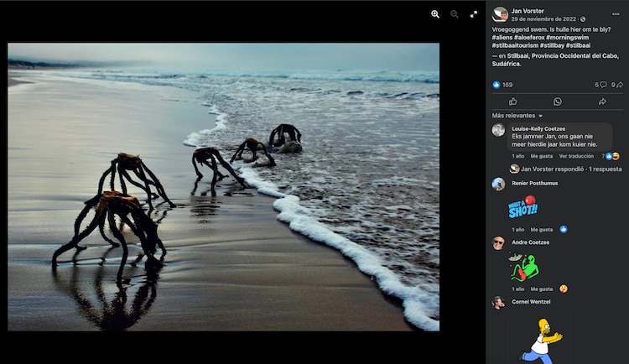Open the 169 reactions list
This screenshot has width=629, height=364.
tap(502, 85)
